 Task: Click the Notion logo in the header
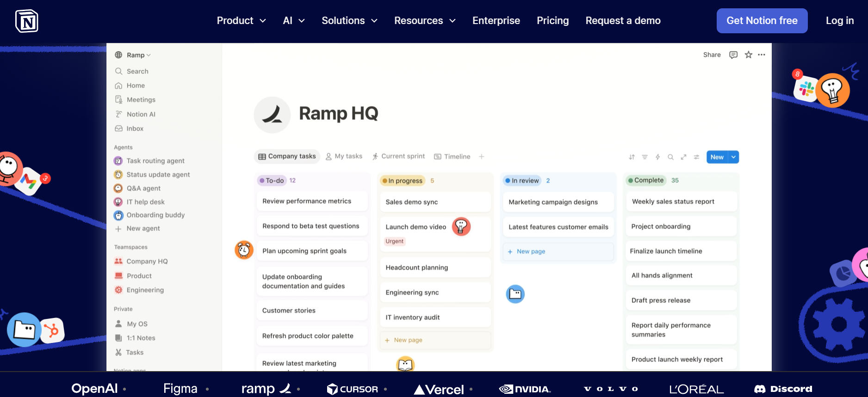(27, 21)
